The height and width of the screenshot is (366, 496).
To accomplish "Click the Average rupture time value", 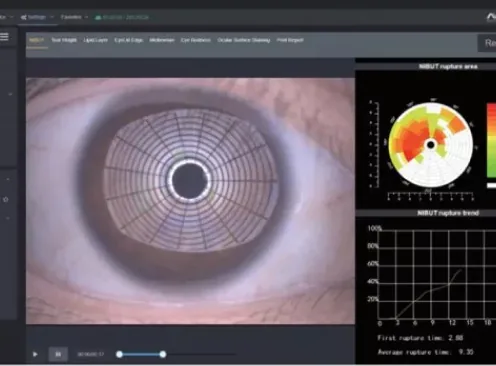I will [466, 352].
